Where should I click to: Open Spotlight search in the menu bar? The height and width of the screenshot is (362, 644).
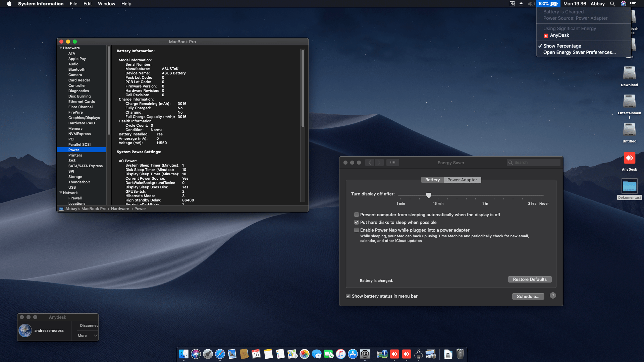tap(612, 4)
